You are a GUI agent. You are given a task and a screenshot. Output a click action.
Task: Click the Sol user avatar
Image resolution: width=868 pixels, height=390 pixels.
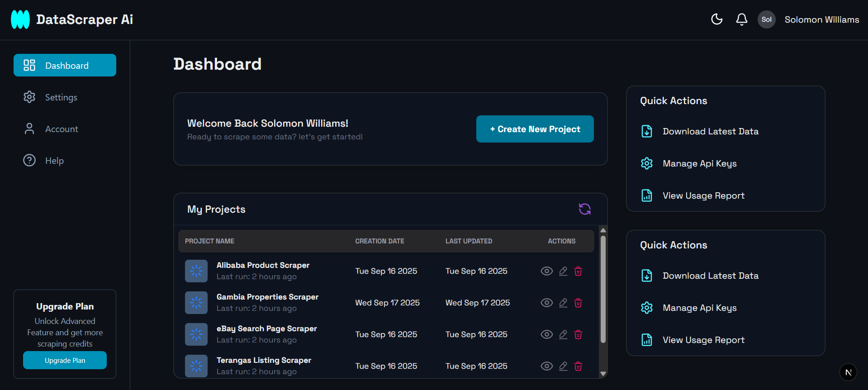766,19
